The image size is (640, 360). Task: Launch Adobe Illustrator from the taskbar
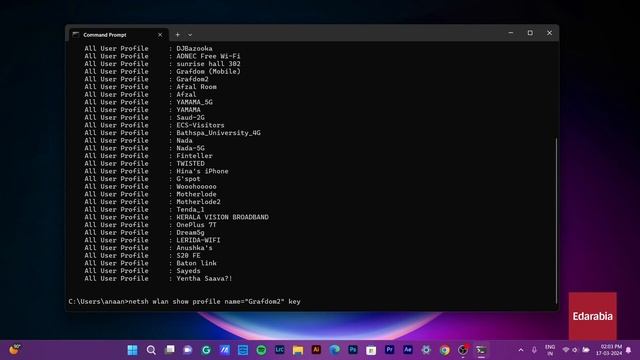pos(316,350)
